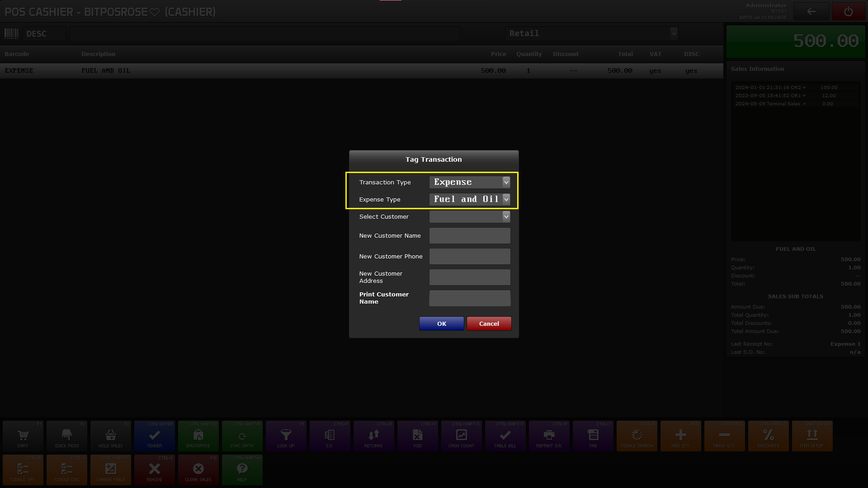
Task: Cancel the Tag Transaction dialog
Action: 489,324
